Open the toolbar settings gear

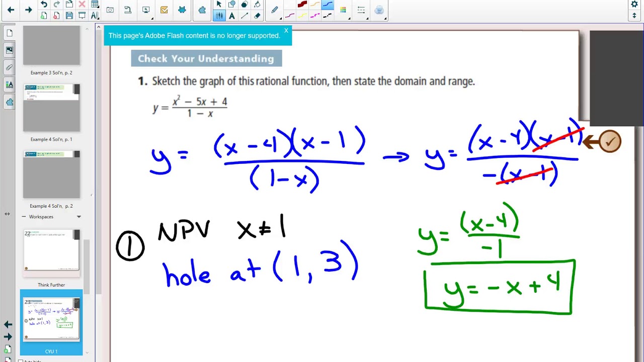(x=634, y=5)
